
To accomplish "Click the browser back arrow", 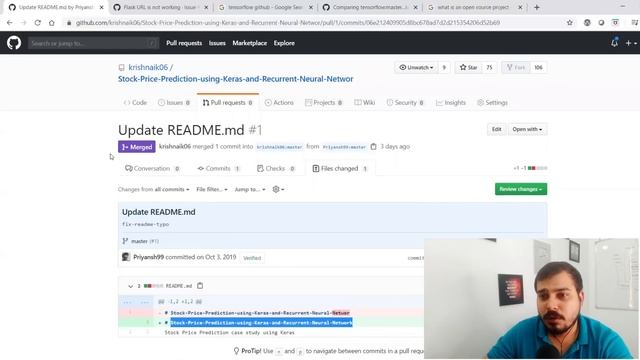I will coord(9,23).
